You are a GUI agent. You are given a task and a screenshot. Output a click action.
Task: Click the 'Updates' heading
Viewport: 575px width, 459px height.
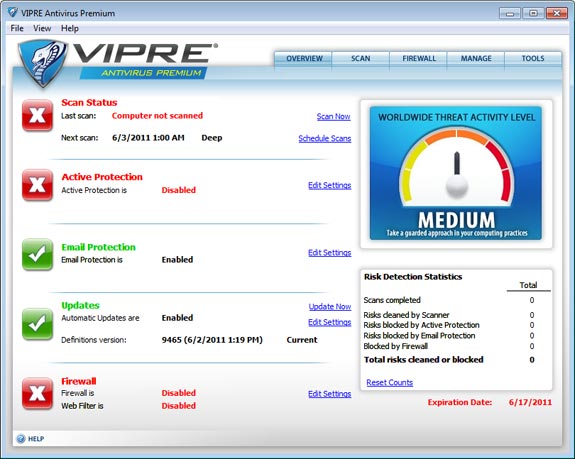point(80,306)
